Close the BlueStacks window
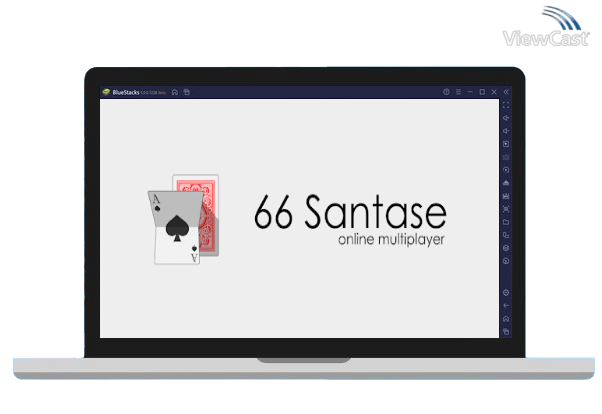 pyautogui.click(x=494, y=92)
